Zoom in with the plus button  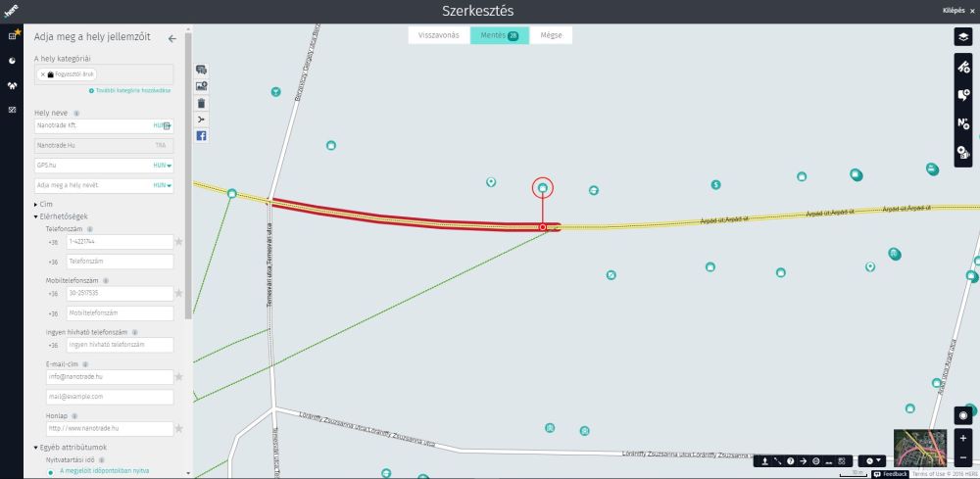point(962,439)
